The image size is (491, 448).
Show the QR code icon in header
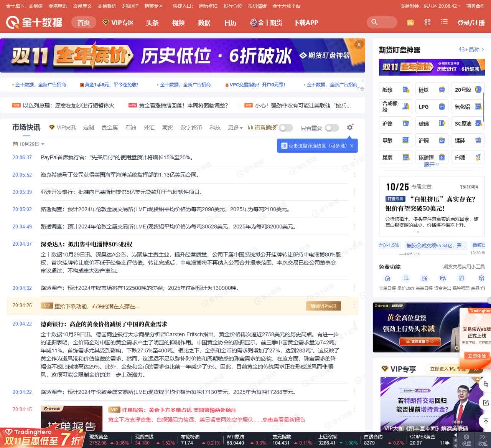click(x=427, y=22)
